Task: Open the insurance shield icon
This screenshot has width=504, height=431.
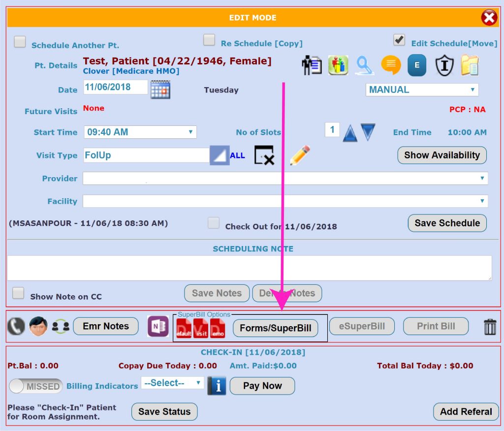Action: pos(444,65)
